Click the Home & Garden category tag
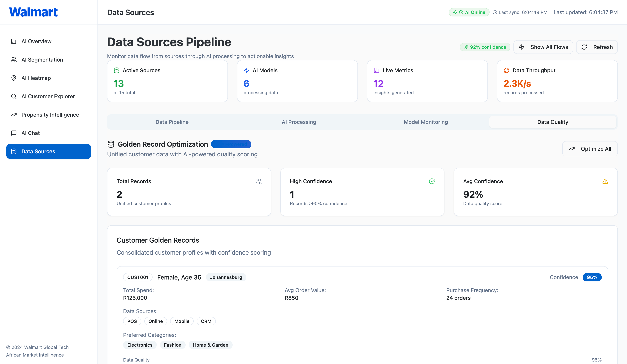 coord(210,345)
